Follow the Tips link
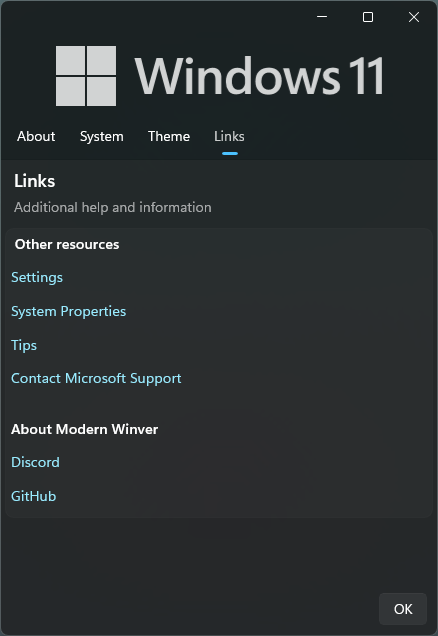The width and height of the screenshot is (438, 636). tap(24, 346)
